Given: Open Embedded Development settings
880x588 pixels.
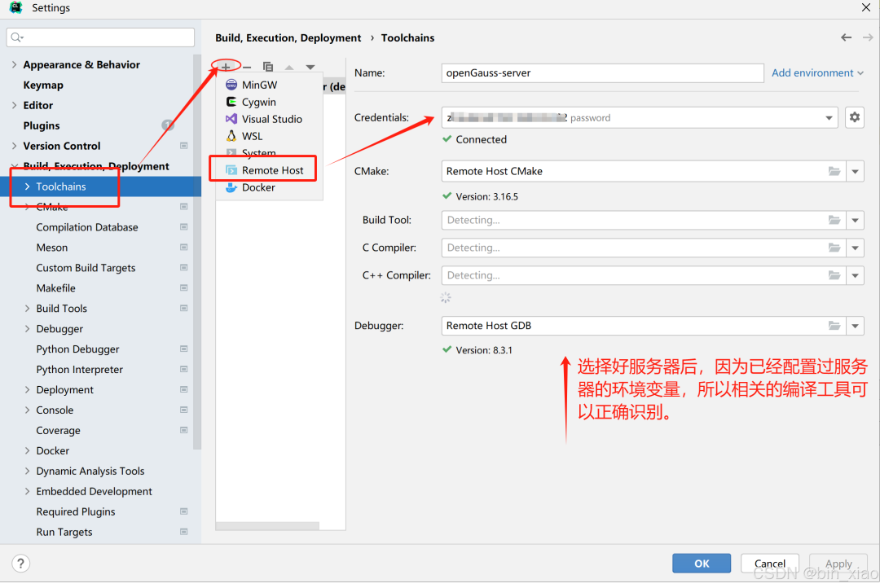Looking at the screenshot, I should tap(94, 492).
